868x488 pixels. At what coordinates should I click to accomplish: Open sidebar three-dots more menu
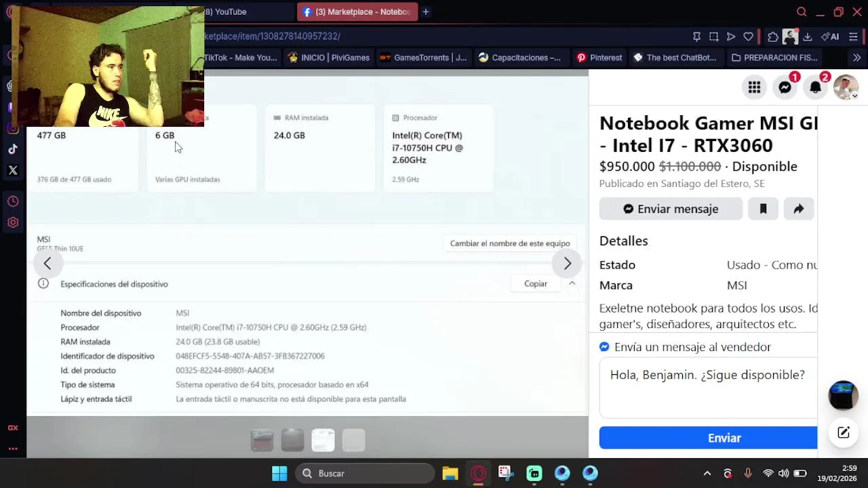13,448
